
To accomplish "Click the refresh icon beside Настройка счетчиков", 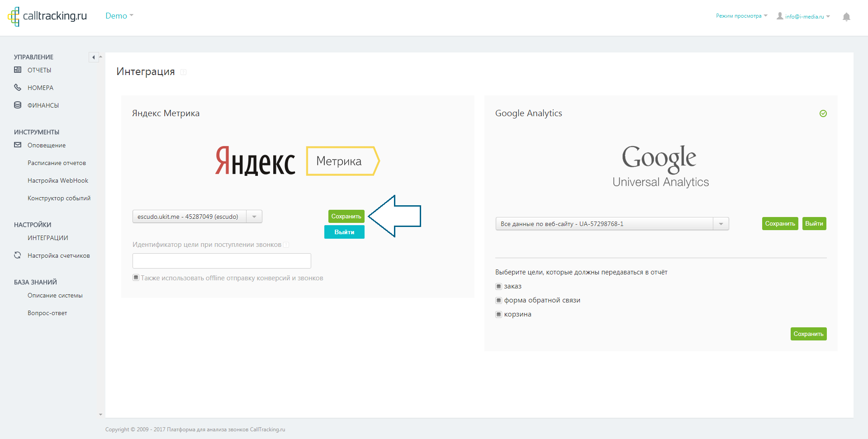I will point(18,255).
